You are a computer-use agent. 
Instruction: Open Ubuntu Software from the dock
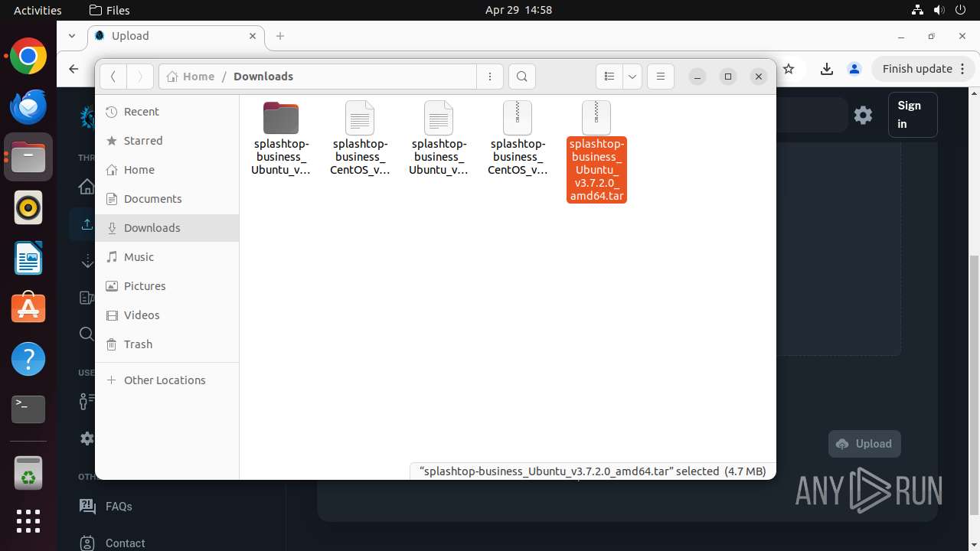coord(28,308)
